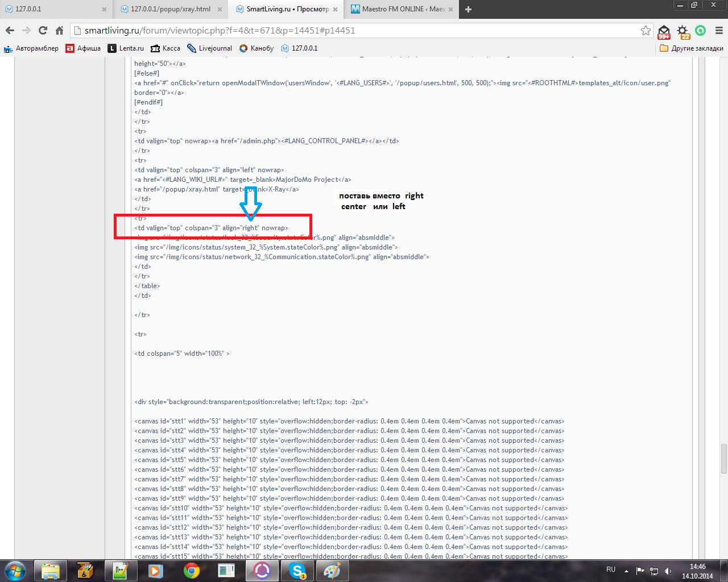This screenshot has height=582, width=728.
Task: Open the volume control in system tray
Action: pos(668,571)
